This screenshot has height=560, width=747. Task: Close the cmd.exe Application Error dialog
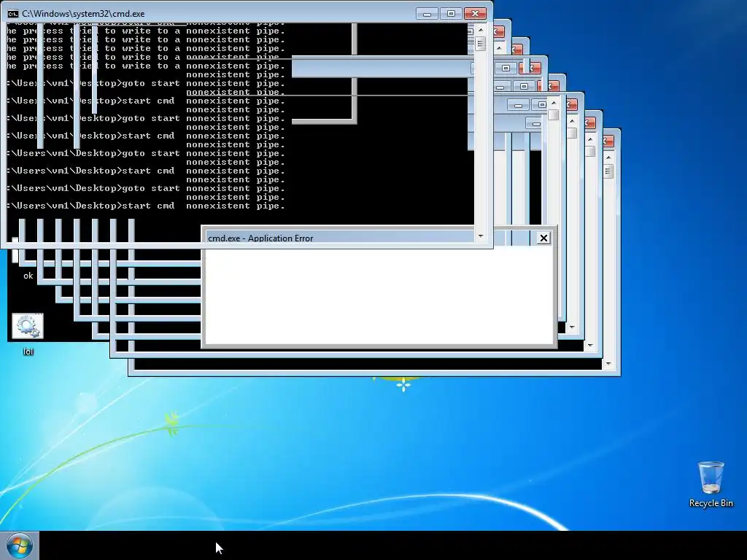pyautogui.click(x=543, y=238)
